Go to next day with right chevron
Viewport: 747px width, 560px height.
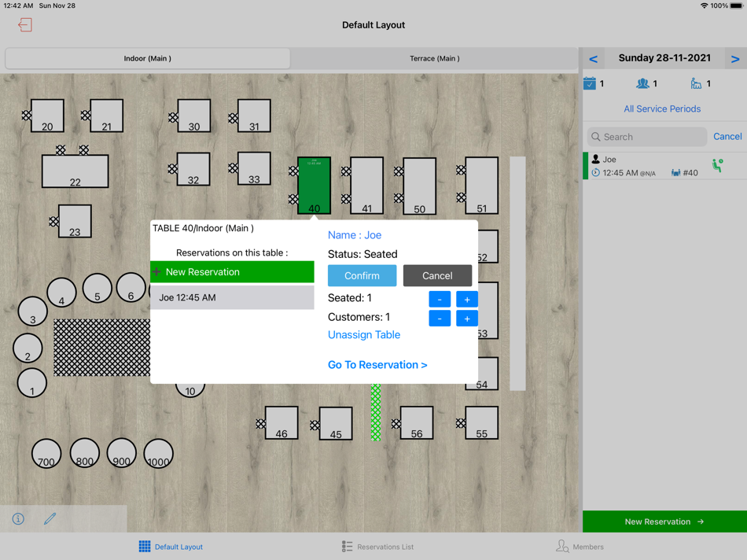tap(736, 58)
